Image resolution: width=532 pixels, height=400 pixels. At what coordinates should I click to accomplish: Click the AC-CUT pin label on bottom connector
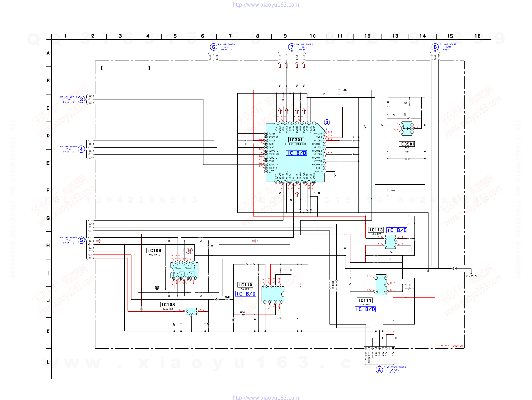click(366, 356)
